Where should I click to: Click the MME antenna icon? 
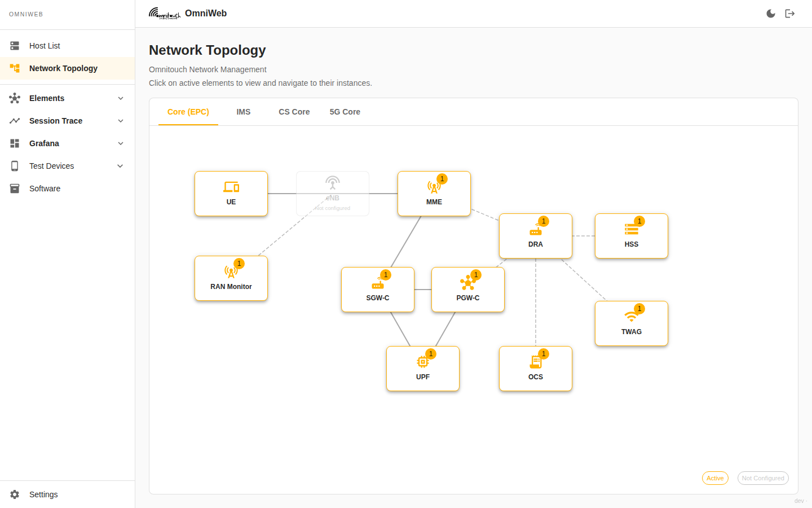[x=434, y=187]
